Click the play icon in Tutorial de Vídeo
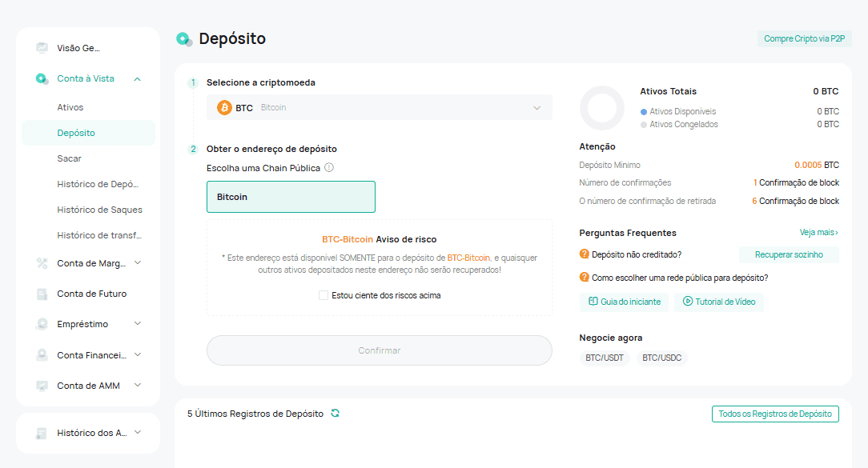 (688, 302)
